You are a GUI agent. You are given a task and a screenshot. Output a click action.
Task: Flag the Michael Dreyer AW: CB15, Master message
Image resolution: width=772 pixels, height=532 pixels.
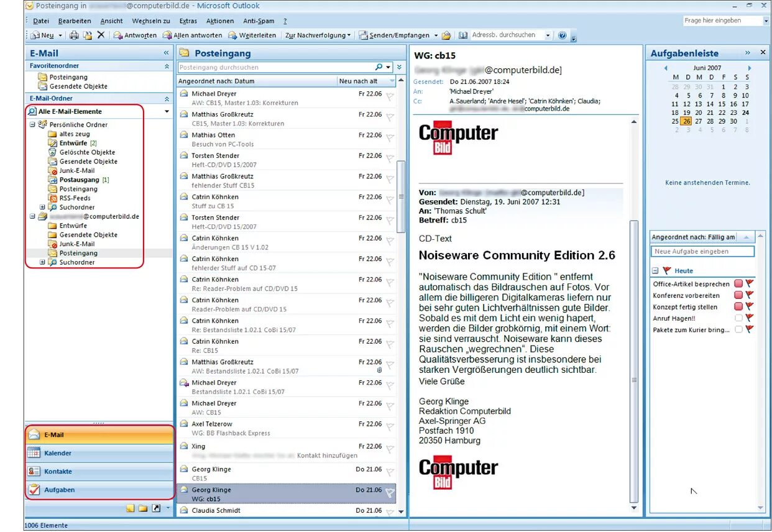tap(390, 96)
